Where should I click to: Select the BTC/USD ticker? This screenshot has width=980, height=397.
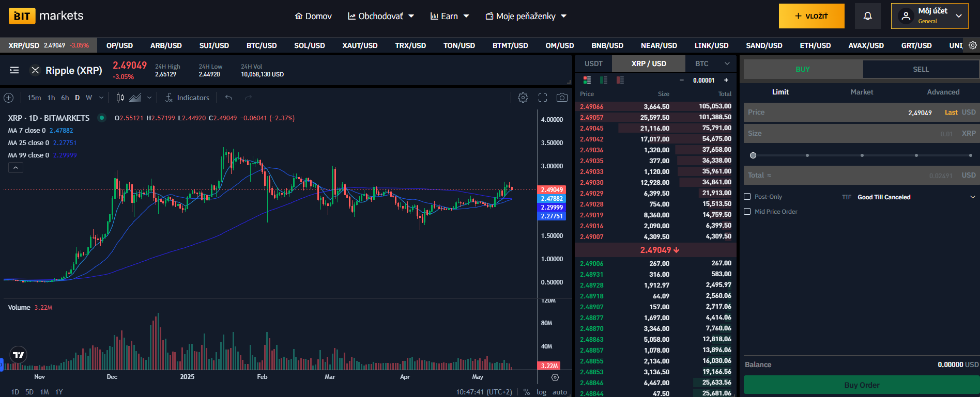262,45
